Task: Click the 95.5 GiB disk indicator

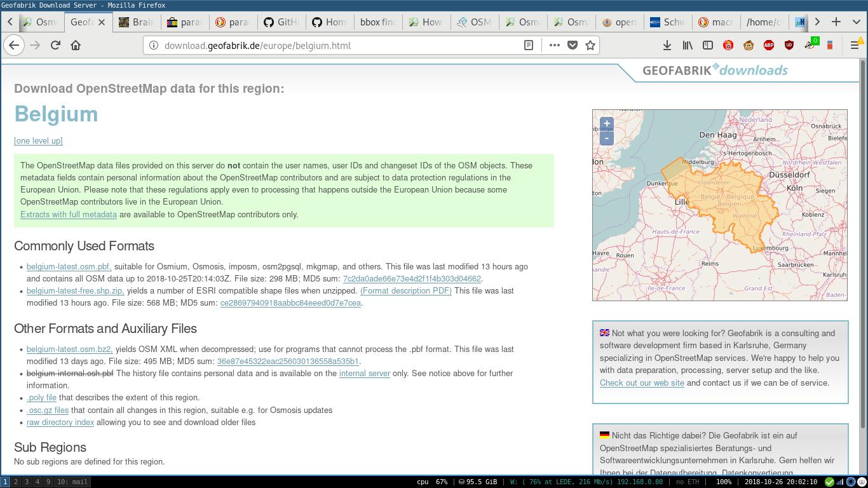Action: 478,482
